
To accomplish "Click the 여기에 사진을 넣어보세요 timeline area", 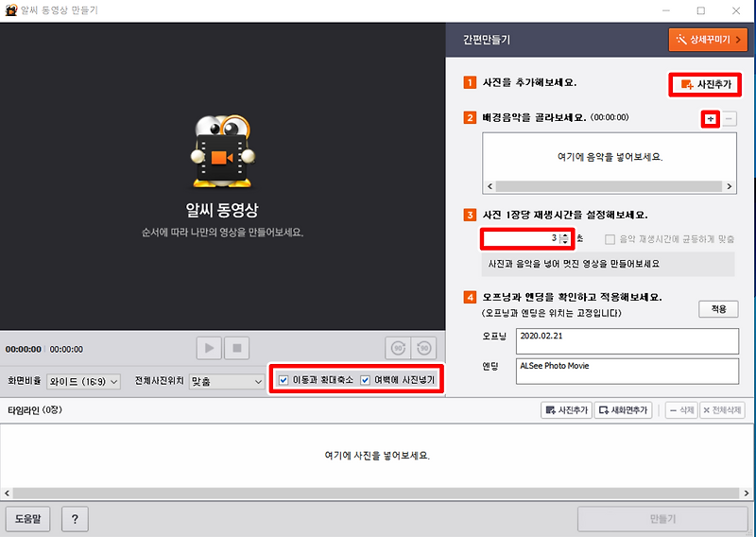I will coord(377,456).
